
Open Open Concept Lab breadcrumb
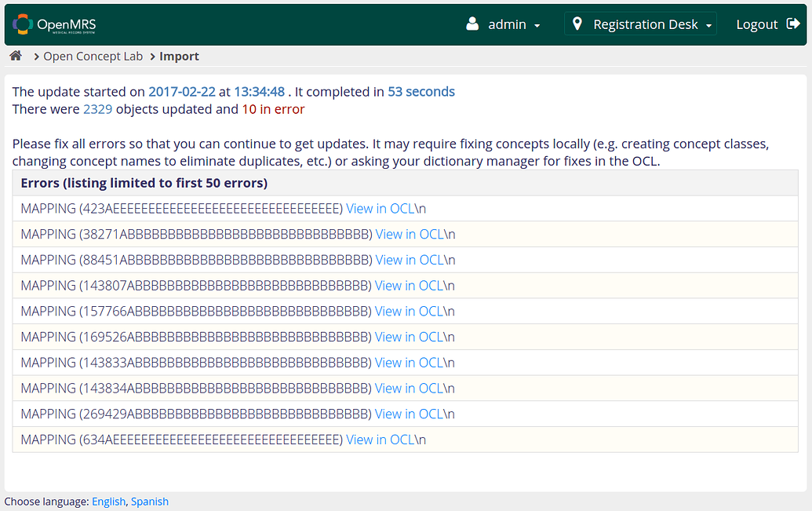[93, 56]
